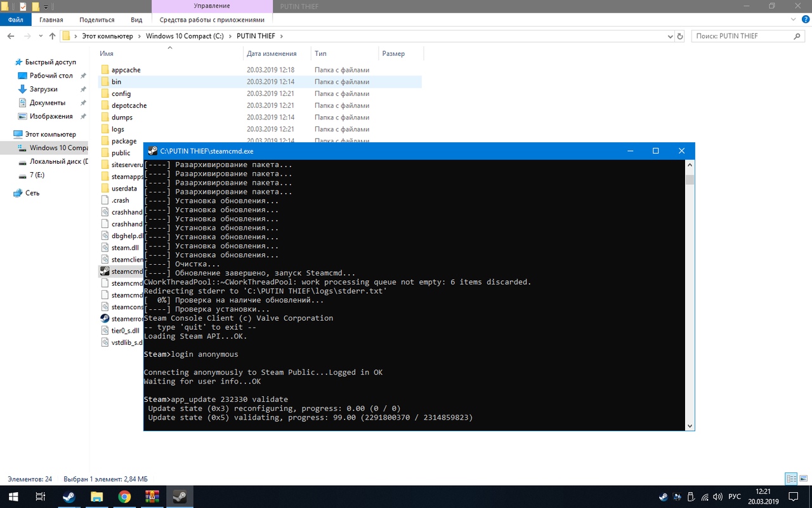The height and width of the screenshot is (508, 812).
Task: Click the steamcmd console scrollbar thumb
Action: click(690, 180)
